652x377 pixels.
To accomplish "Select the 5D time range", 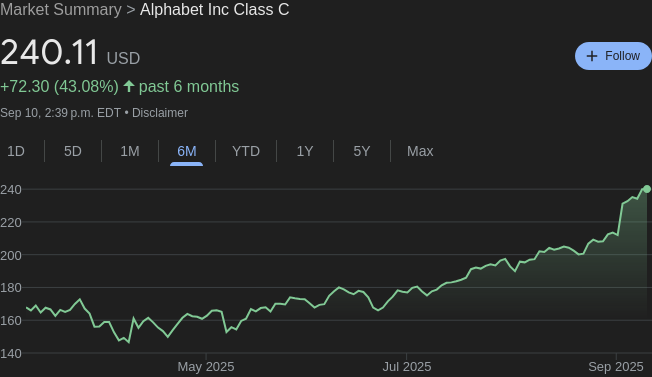I will [x=73, y=151].
